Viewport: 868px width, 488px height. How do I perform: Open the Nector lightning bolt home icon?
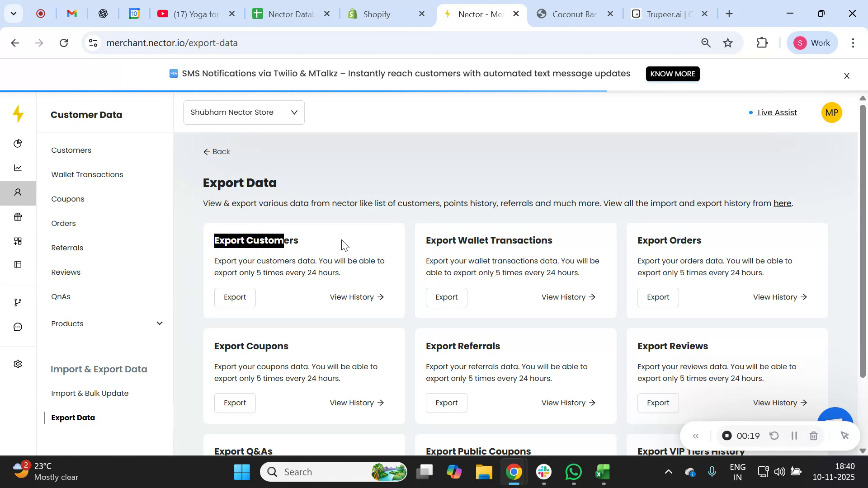(x=18, y=114)
